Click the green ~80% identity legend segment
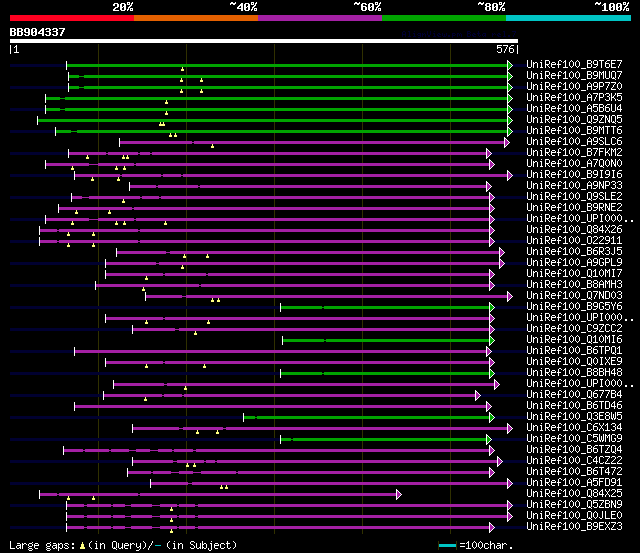Image resolution: width=640 pixels, height=553 pixels. point(444,18)
